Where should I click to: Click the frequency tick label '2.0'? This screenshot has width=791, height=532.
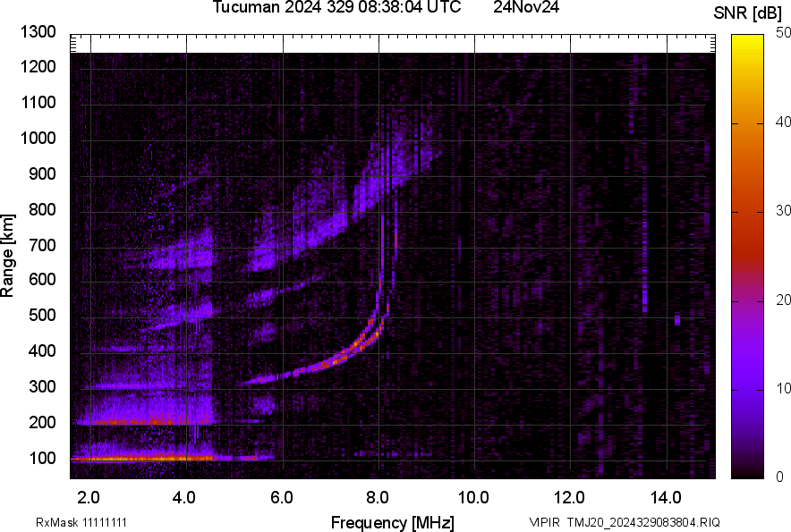pos(89,498)
